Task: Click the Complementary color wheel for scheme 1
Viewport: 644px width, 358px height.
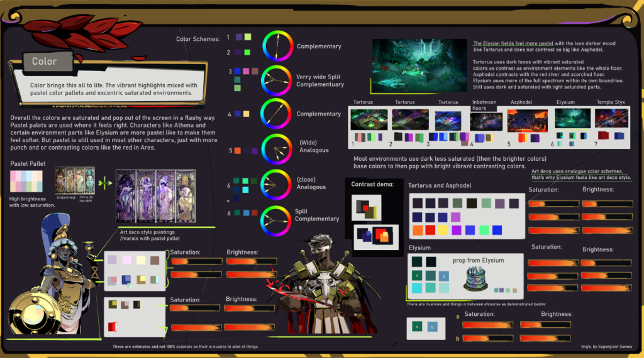Action: (277, 46)
